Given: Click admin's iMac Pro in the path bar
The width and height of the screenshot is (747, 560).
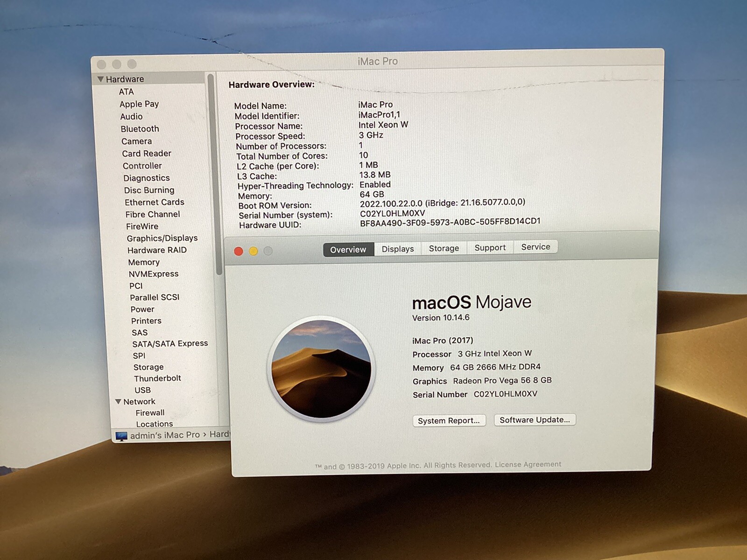Looking at the screenshot, I should click(165, 435).
